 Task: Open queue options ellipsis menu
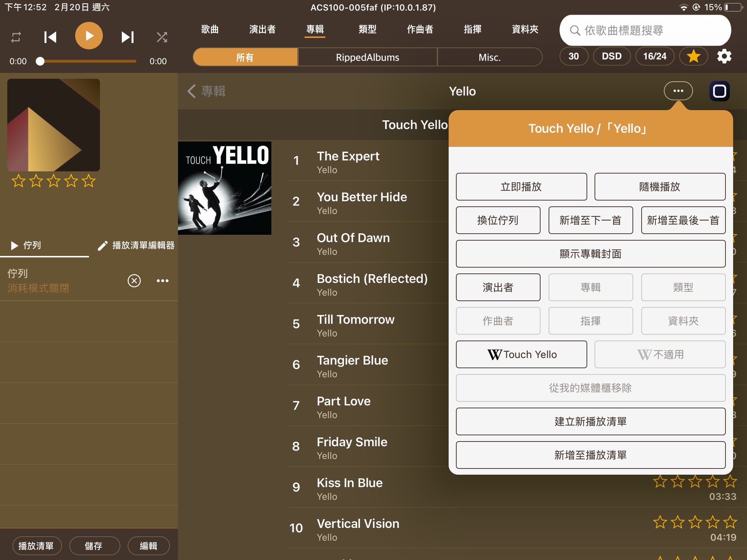[163, 280]
